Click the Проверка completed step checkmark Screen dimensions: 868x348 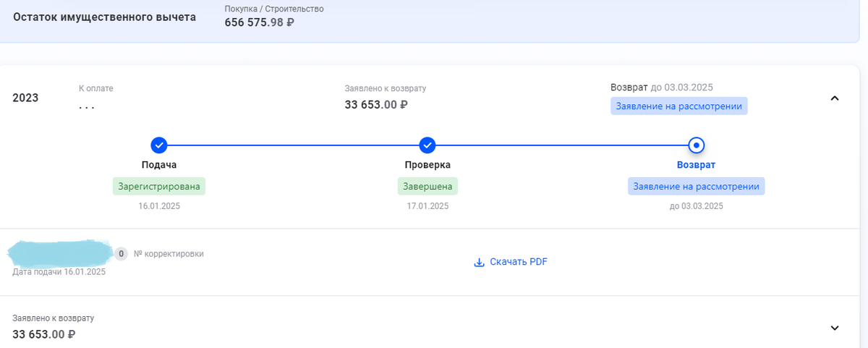[427, 145]
